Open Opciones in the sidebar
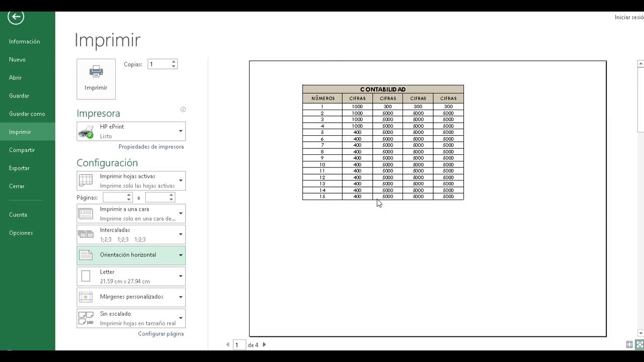The width and height of the screenshot is (644, 362). (x=28, y=233)
